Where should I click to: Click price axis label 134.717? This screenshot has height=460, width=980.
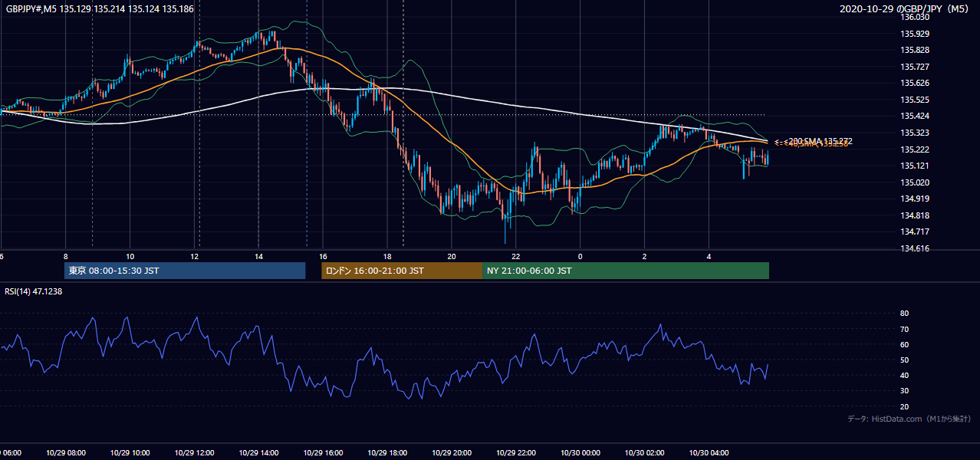click(916, 232)
